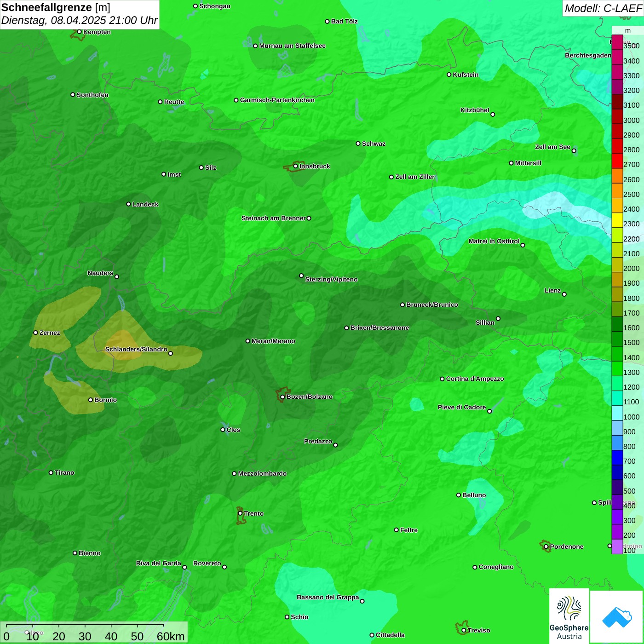
Task: Select the orange 2500 m legend swatch
Action: coord(617,190)
